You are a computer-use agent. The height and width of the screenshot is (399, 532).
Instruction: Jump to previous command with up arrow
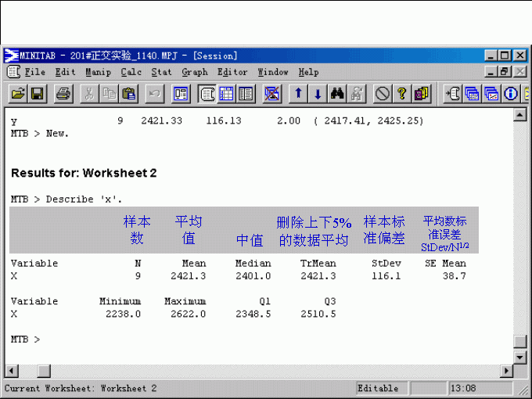click(x=298, y=94)
